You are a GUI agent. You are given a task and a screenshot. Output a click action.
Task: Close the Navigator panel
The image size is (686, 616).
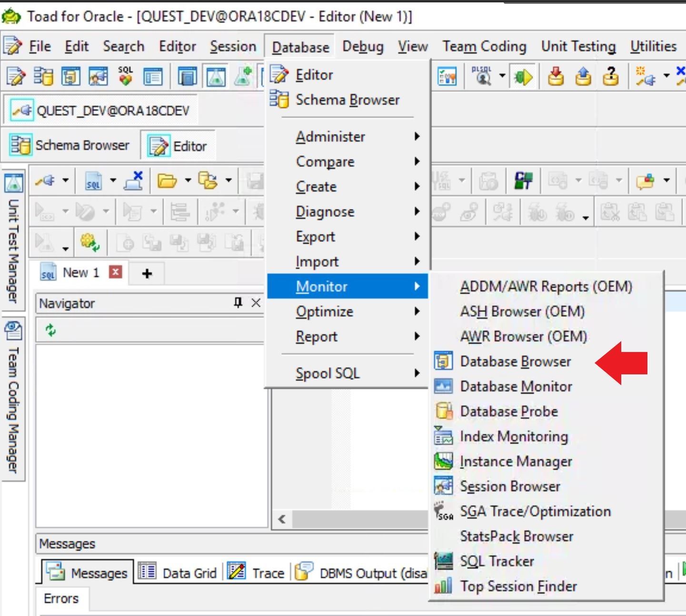click(x=256, y=303)
